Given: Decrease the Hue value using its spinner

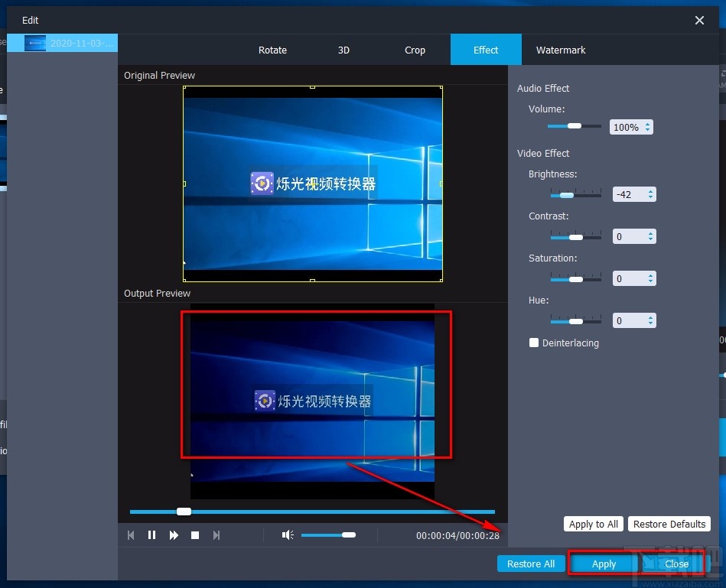Looking at the screenshot, I should 651,323.
